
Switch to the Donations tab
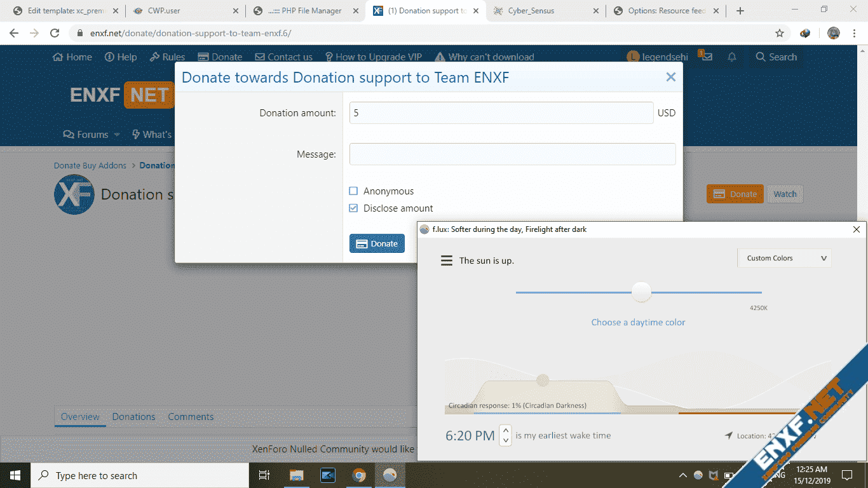click(133, 417)
